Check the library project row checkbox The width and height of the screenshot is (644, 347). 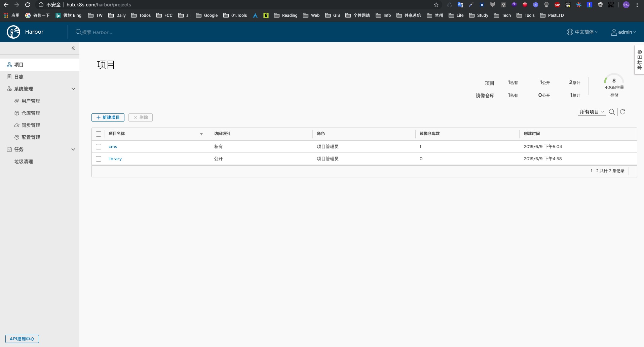pos(99,159)
